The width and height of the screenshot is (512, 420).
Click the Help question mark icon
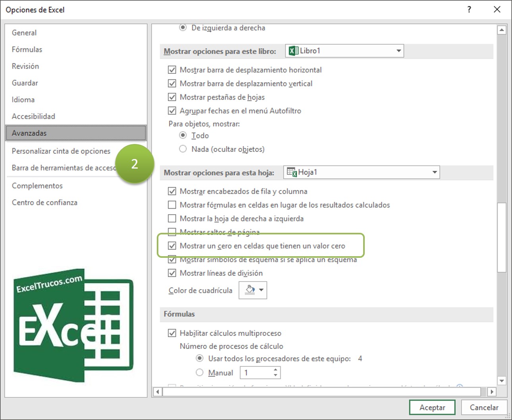coord(469,10)
